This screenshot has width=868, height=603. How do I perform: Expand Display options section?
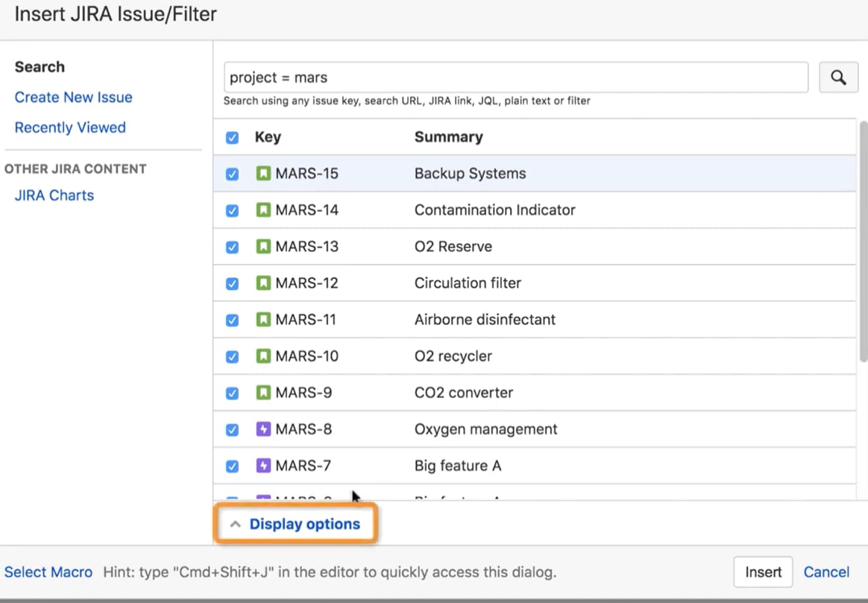(295, 524)
